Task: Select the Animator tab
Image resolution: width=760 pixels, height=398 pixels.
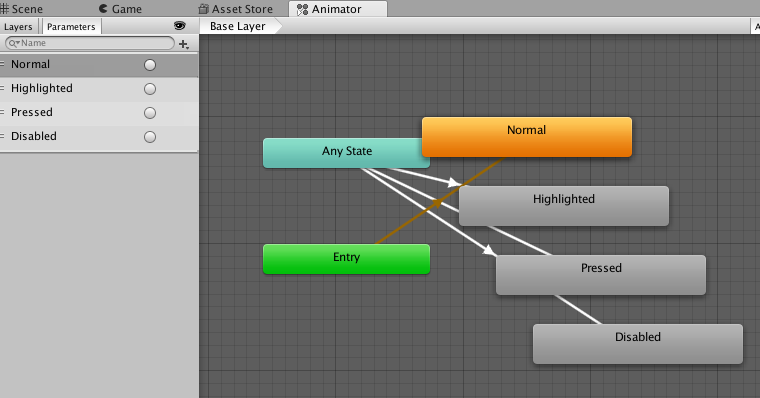Action: click(x=338, y=9)
